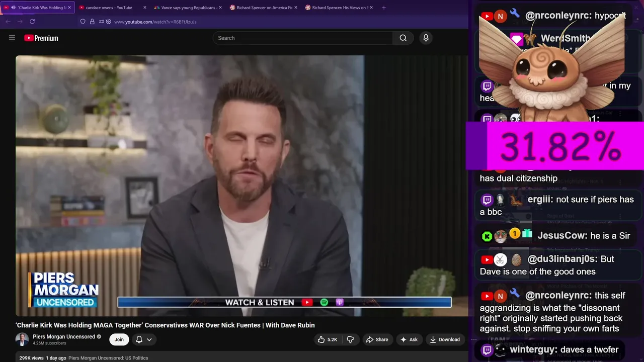Mute audio on the playing tab
This screenshot has height=362, width=644.
point(14,8)
